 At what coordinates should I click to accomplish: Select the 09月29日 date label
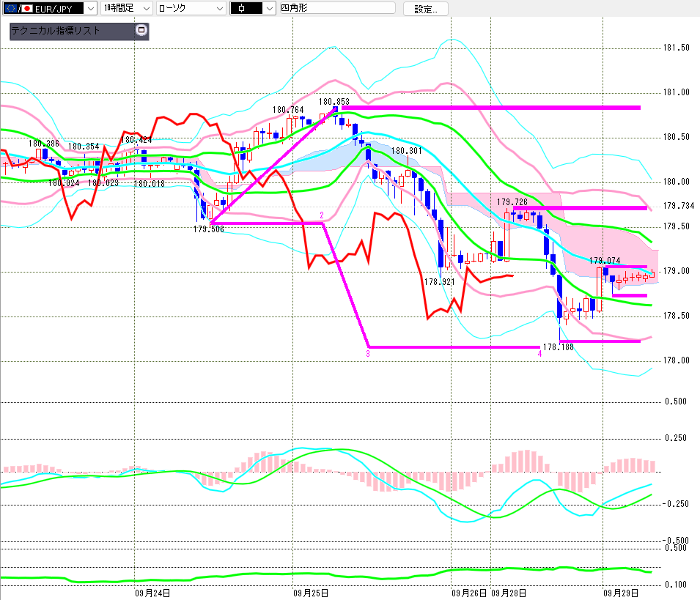coord(621,593)
